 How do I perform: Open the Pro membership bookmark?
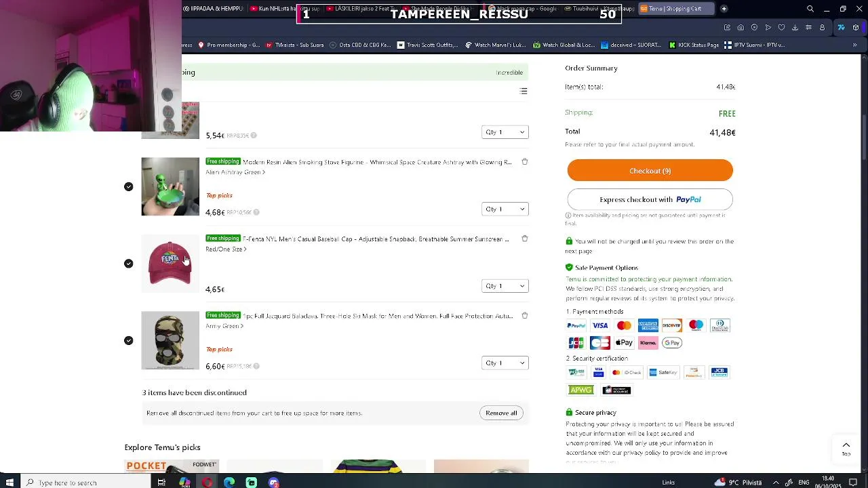click(x=229, y=45)
